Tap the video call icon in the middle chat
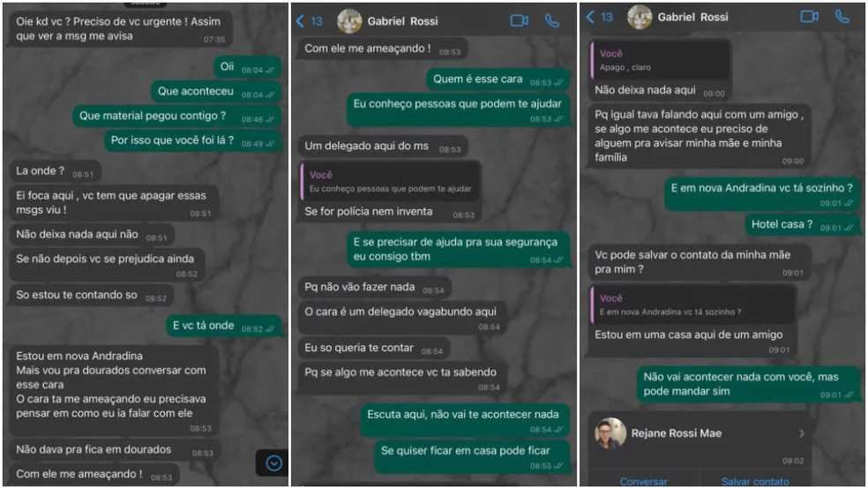The width and height of the screenshot is (868, 489). (x=519, y=21)
